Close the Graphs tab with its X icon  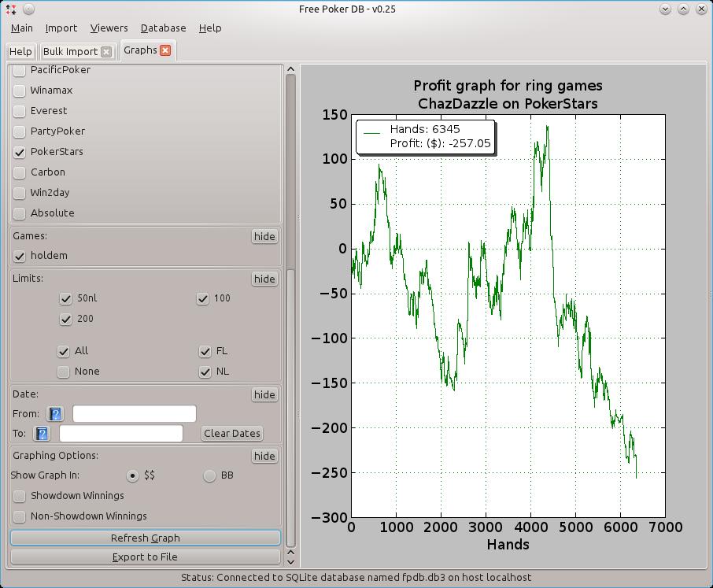click(x=165, y=50)
